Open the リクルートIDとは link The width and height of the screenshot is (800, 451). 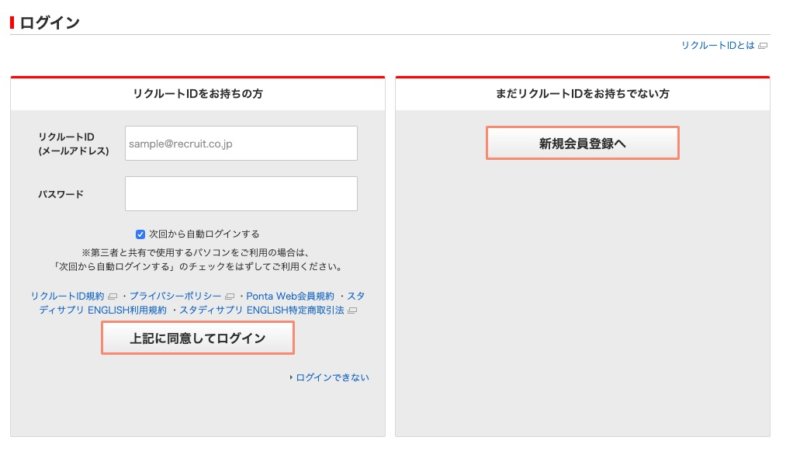(717, 45)
